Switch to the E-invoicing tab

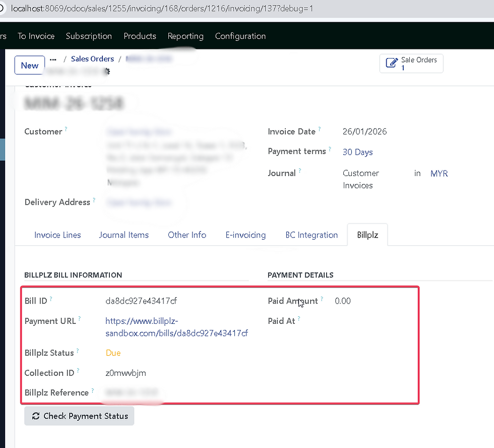pyautogui.click(x=246, y=235)
